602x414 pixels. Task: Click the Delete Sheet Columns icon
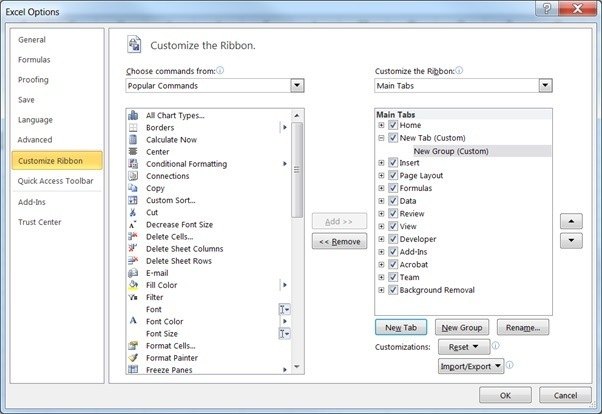(133, 248)
